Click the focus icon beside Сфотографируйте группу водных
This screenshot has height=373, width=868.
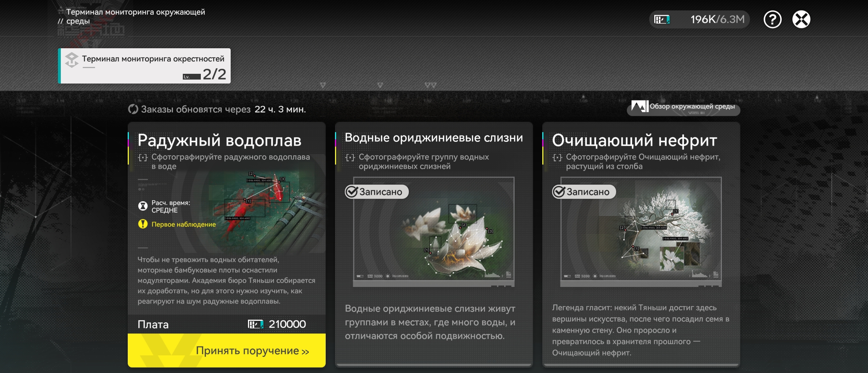[x=350, y=158]
